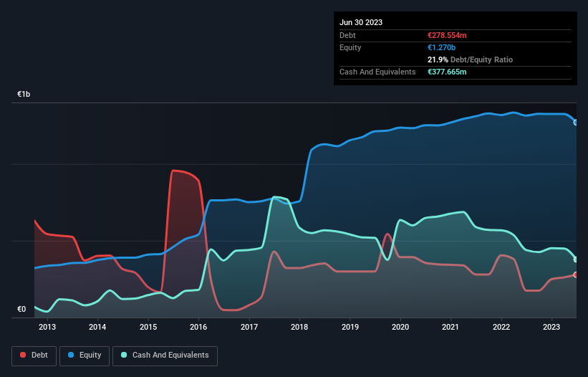Click the 2013 x-axis label
The width and height of the screenshot is (588, 377).
tap(47, 327)
